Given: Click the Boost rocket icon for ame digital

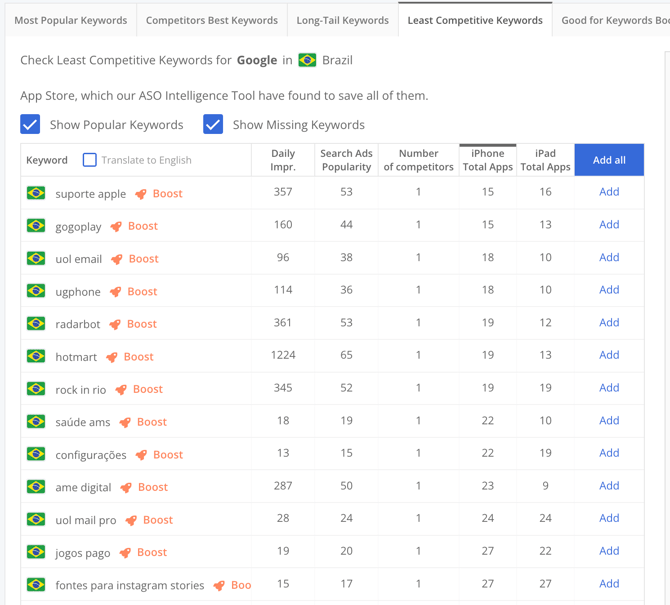Looking at the screenshot, I should pyautogui.click(x=126, y=488).
